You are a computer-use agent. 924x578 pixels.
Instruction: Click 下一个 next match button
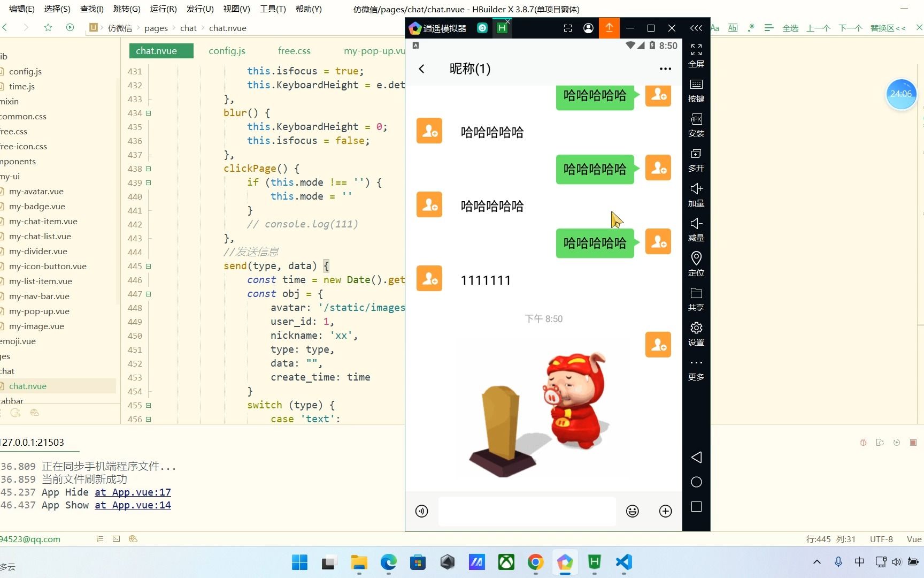851,28
